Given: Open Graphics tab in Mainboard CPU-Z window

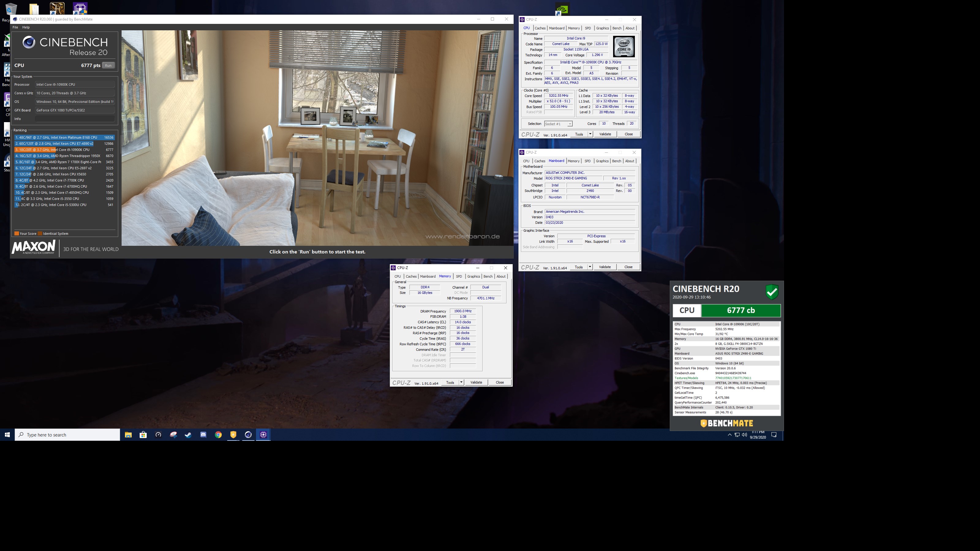Looking at the screenshot, I should pos(602,161).
